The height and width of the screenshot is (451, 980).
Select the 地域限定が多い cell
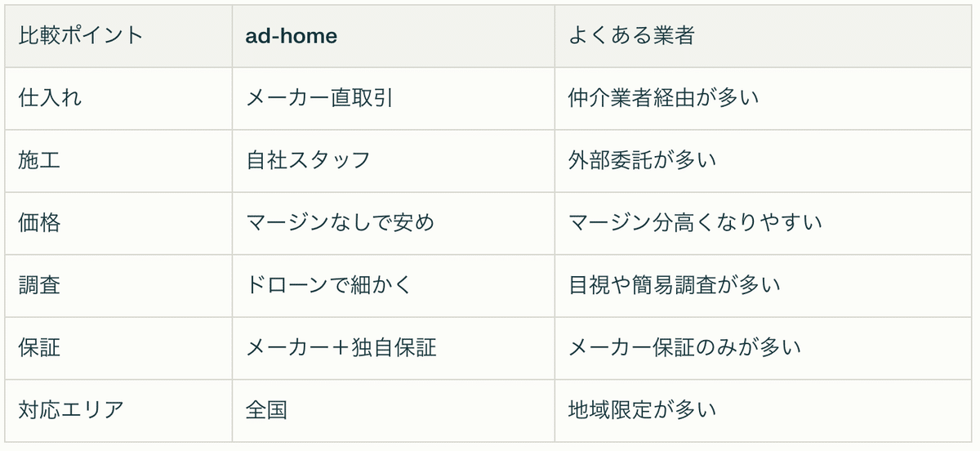pos(642,409)
